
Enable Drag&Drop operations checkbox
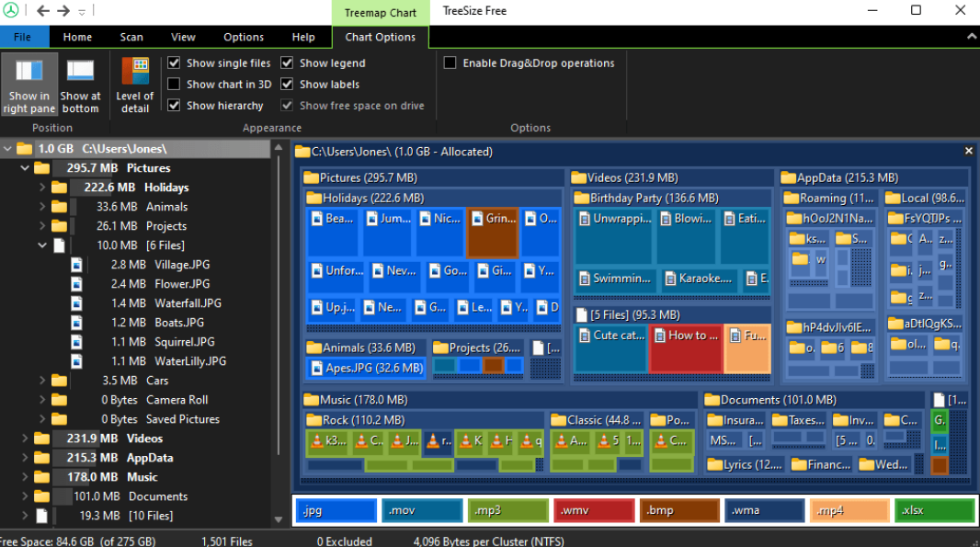450,63
